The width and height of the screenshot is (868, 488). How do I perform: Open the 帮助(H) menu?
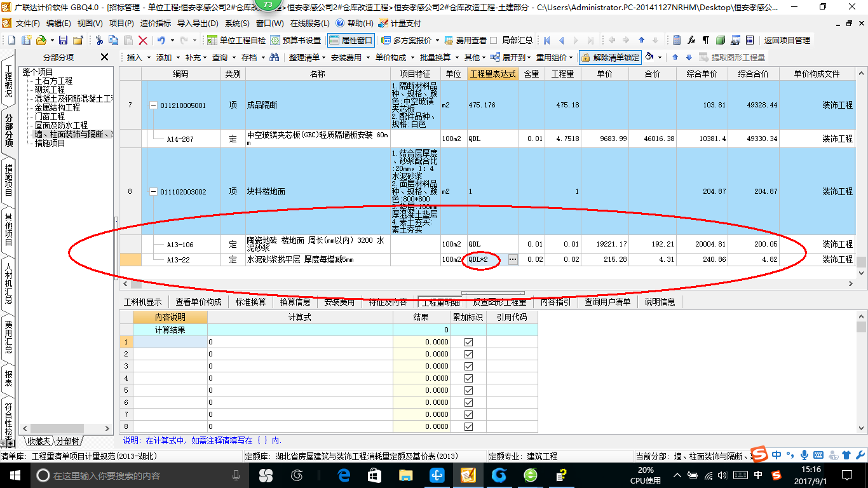[355, 23]
